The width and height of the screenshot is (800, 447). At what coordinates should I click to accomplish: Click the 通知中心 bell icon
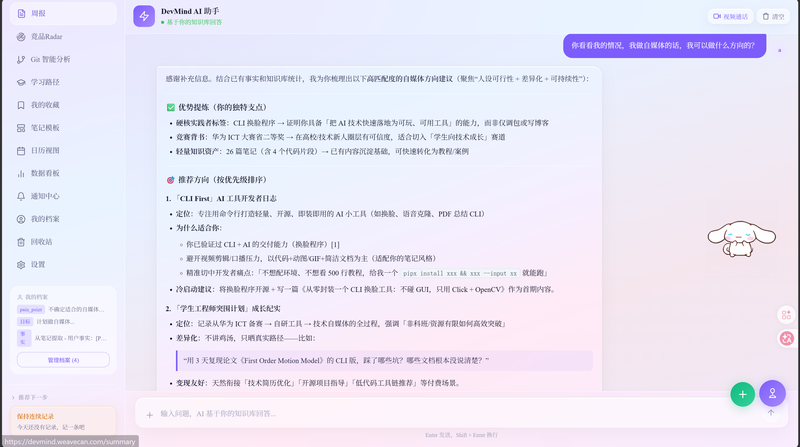pos(21,196)
